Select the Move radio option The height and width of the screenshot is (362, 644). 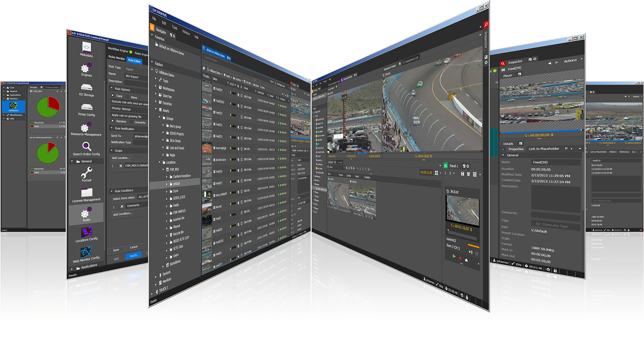point(128,97)
